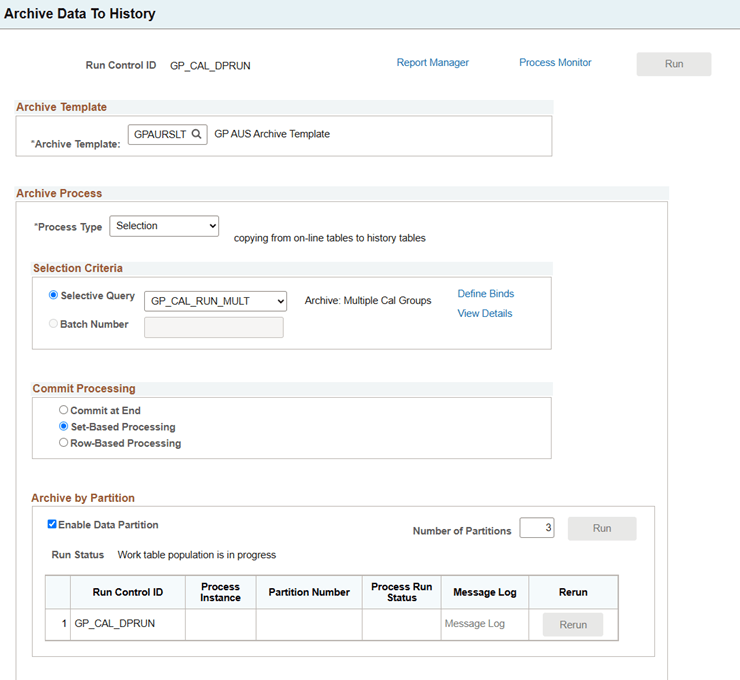The height and width of the screenshot is (680, 740).
Task: Click the 'GP AUS Archive Template' description text
Action: pyautogui.click(x=272, y=134)
